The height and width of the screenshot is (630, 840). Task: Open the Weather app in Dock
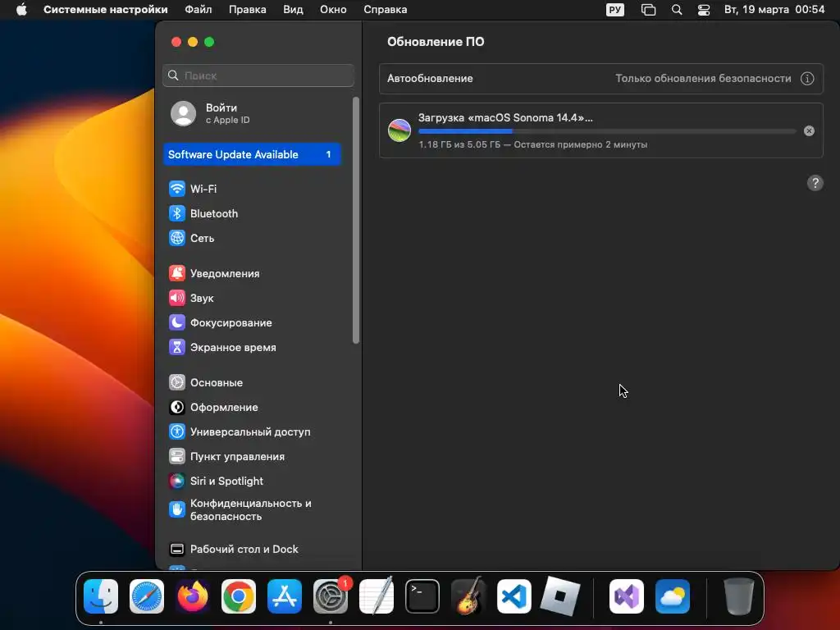pyautogui.click(x=673, y=596)
